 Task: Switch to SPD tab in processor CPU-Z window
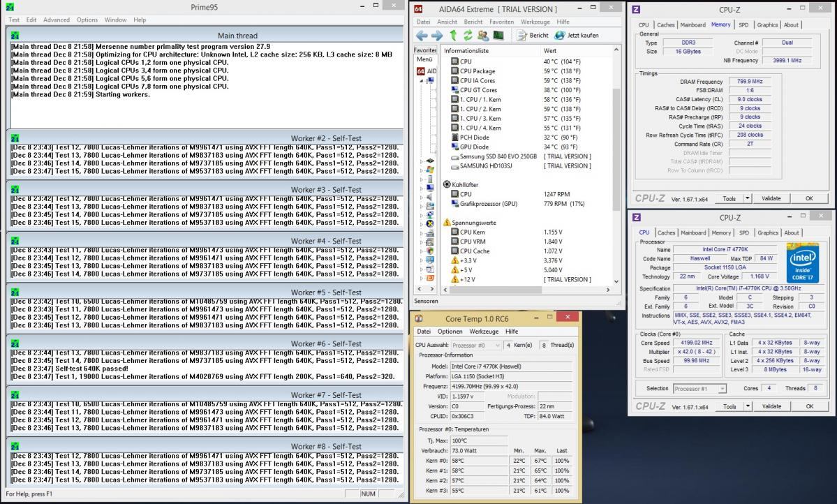[744, 232]
